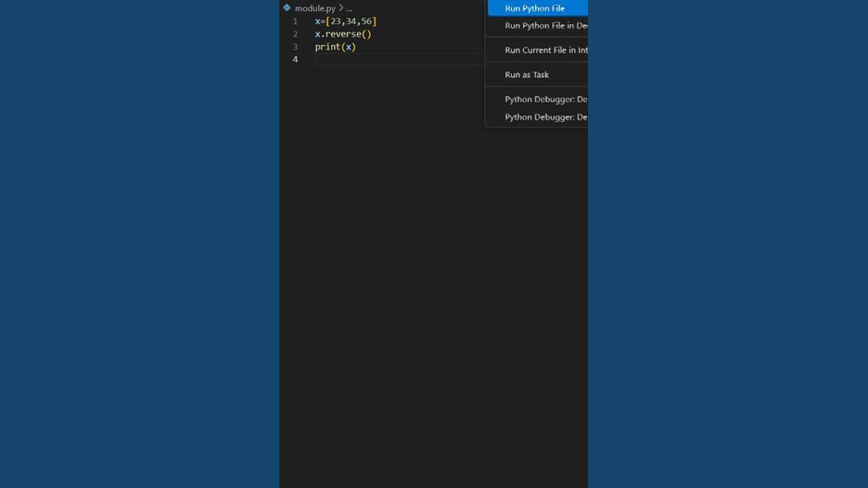The height and width of the screenshot is (488, 868).
Task: Click the Python file icon in the breadcrumb
Action: pos(286,7)
